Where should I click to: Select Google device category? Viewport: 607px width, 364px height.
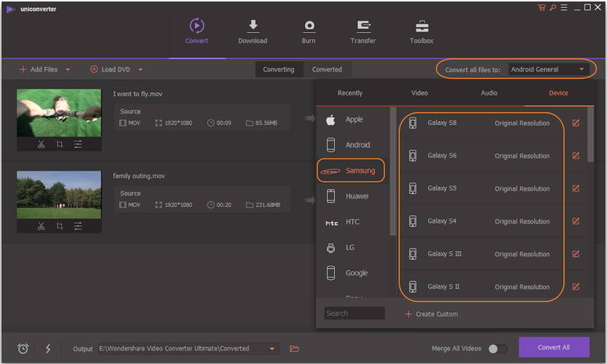point(353,273)
